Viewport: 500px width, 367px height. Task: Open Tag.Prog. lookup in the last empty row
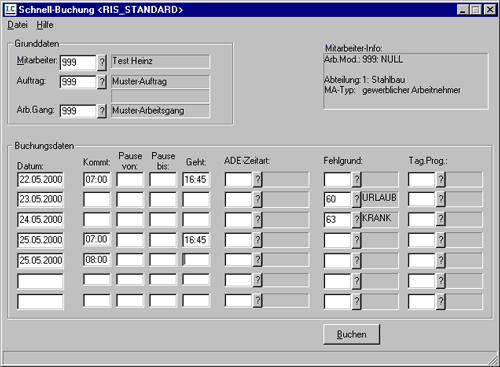pos(441,301)
